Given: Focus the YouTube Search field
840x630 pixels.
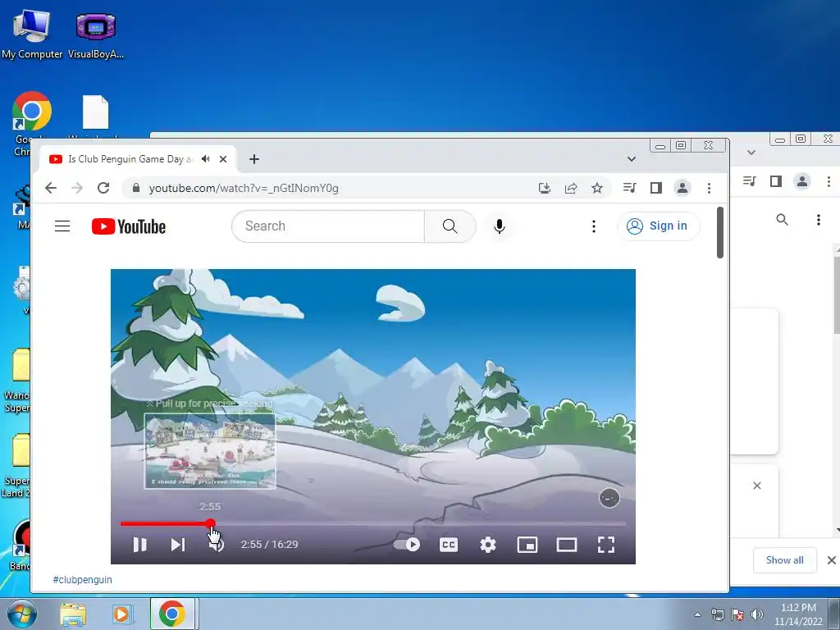Looking at the screenshot, I should pyautogui.click(x=328, y=226).
